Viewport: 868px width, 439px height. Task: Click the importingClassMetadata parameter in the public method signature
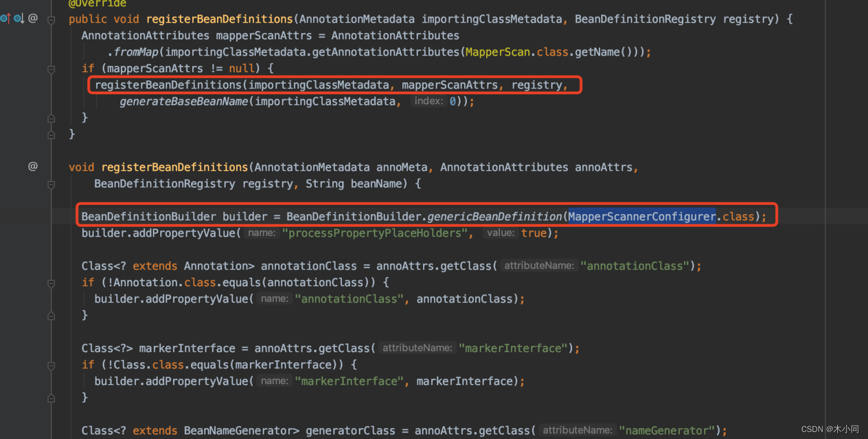pyautogui.click(x=492, y=19)
